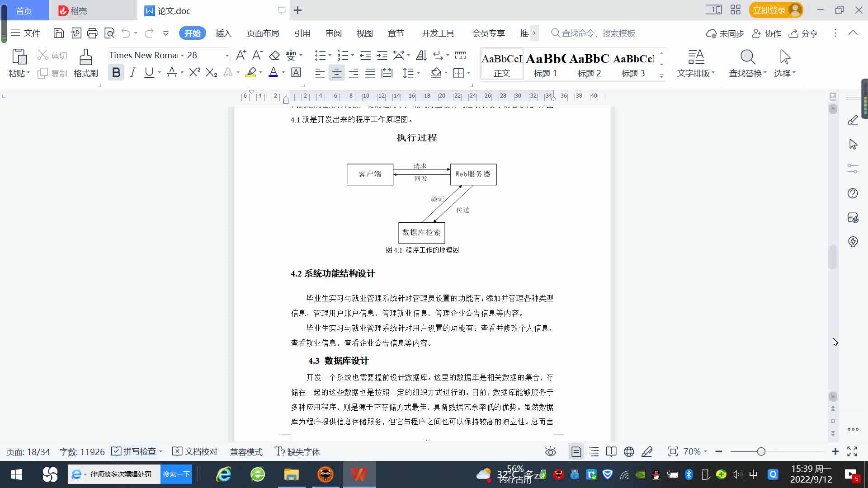
Task: Expand line spacing dropdown
Action: tap(418, 73)
